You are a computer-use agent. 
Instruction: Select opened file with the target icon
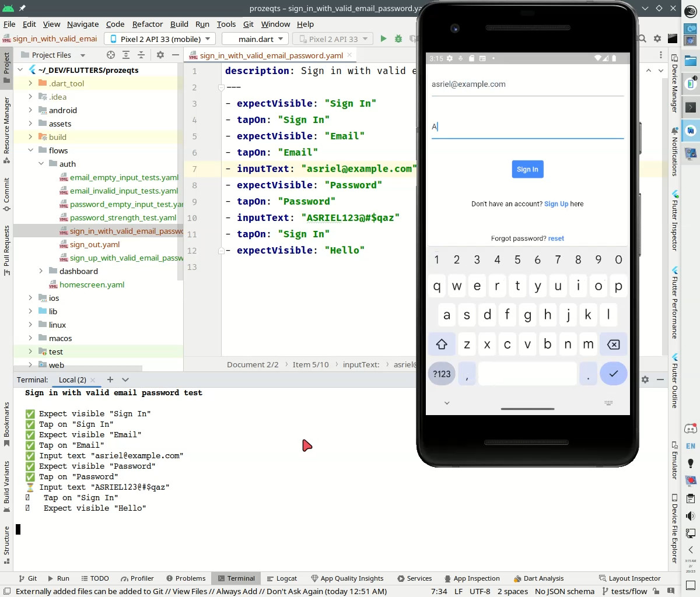pyautogui.click(x=111, y=55)
